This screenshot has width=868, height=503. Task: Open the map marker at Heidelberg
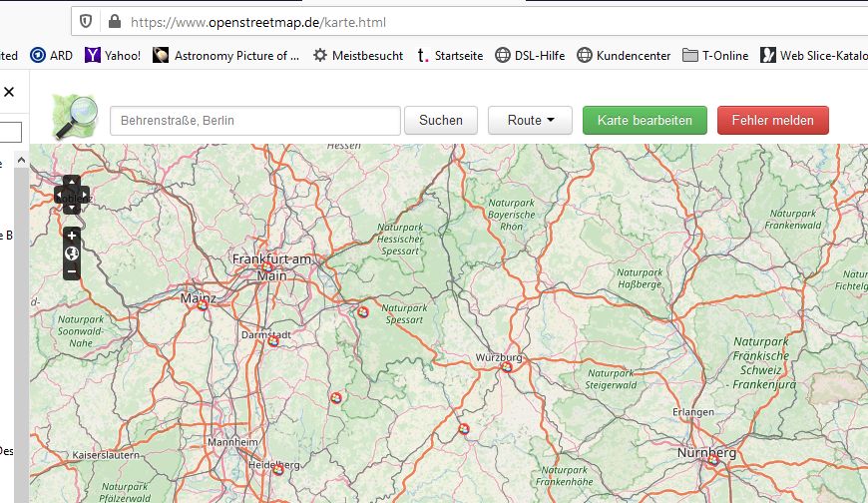click(278, 470)
